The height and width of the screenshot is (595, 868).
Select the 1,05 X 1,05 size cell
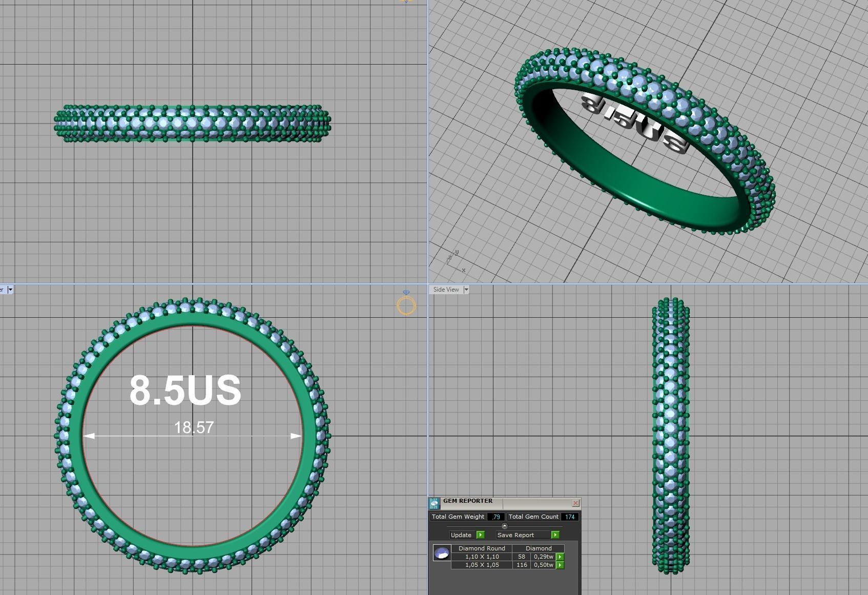482,565
